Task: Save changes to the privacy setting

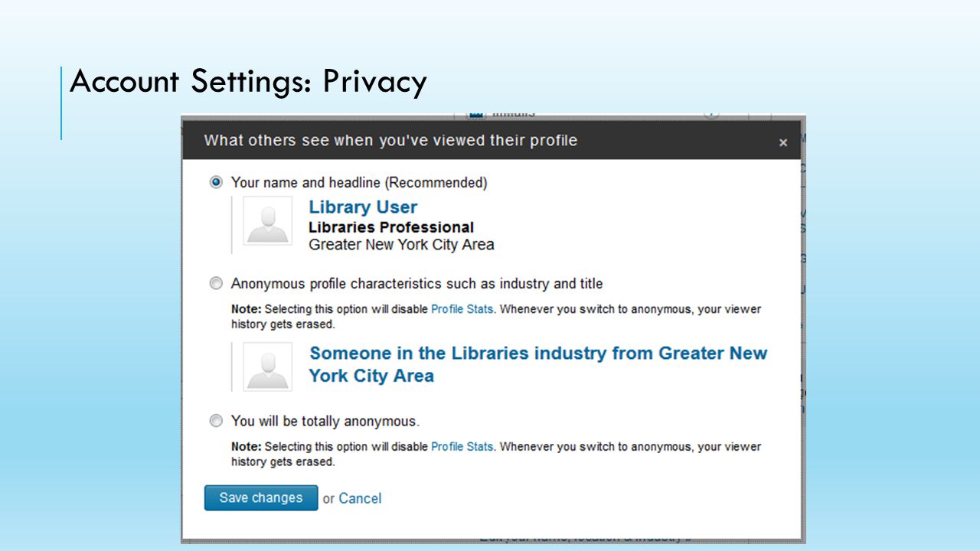Action: click(x=261, y=497)
